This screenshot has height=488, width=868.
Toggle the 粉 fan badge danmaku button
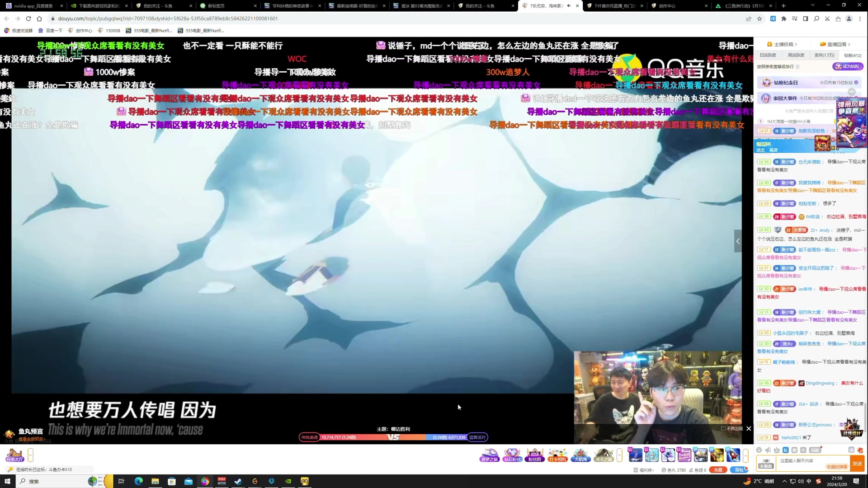(785, 450)
